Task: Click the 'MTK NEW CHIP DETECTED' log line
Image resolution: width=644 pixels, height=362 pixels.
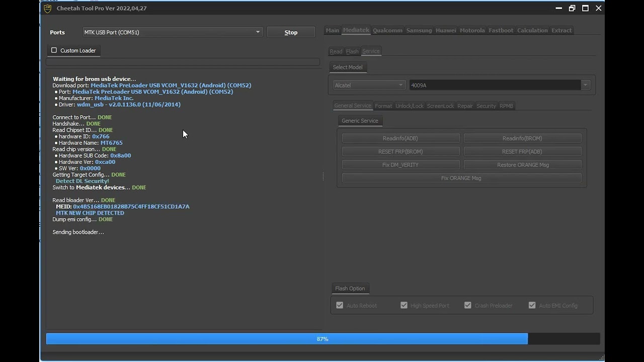Action: pyautogui.click(x=90, y=213)
